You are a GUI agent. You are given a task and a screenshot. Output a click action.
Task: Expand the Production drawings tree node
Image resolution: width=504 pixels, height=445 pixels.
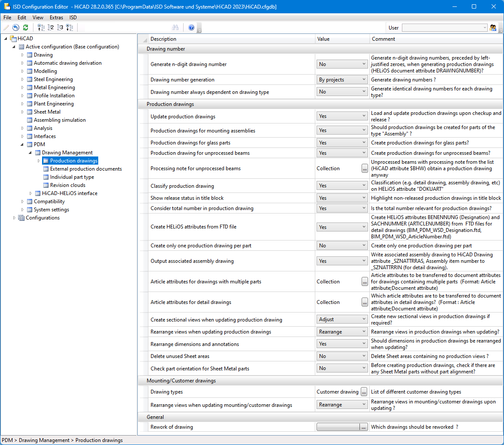coord(39,161)
